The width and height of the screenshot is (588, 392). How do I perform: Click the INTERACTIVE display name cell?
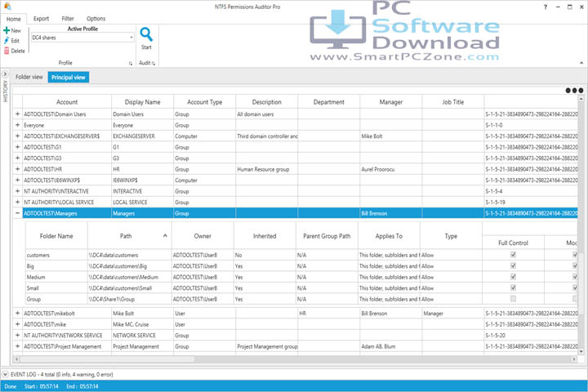point(142,191)
